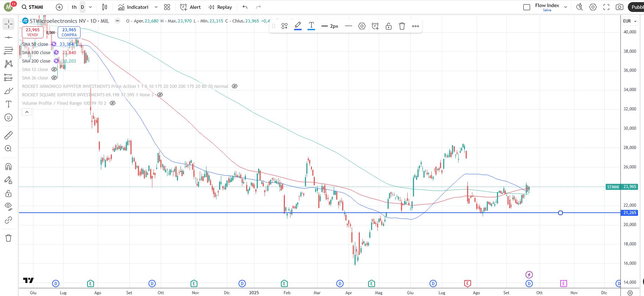Click the Pubblica button

(x=637, y=7)
